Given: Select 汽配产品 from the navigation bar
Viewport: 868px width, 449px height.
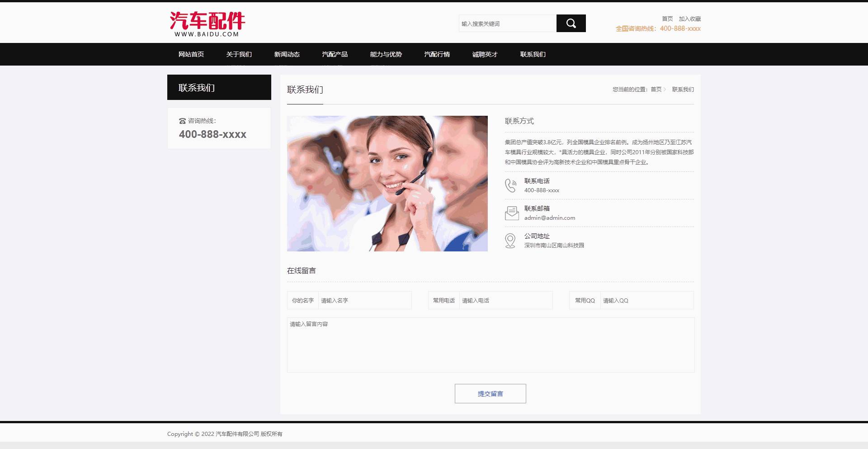Looking at the screenshot, I should tap(335, 54).
